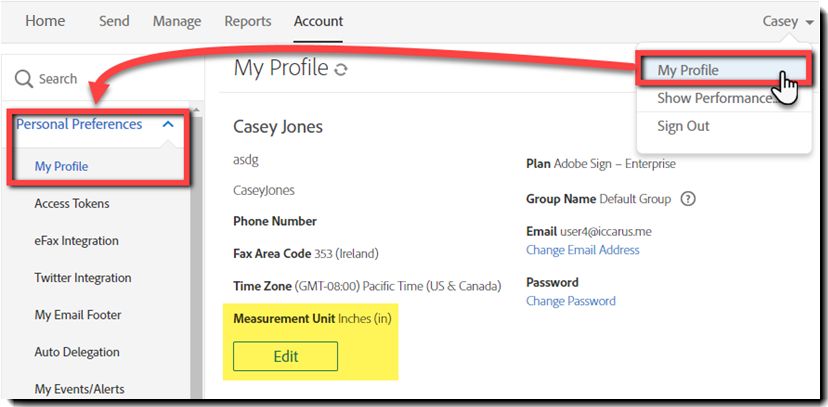The height and width of the screenshot is (407, 828).
Task: Click the help question mark next to Default Group
Action: (x=688, y=200)
